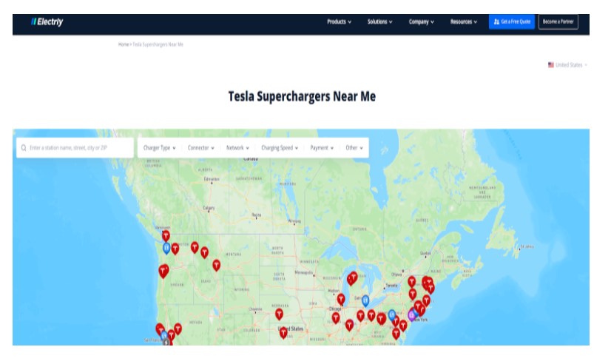Click the magnifier search icon
Image resolution: width=611 pixels, height=364 pixels.
tap(24, 148)
